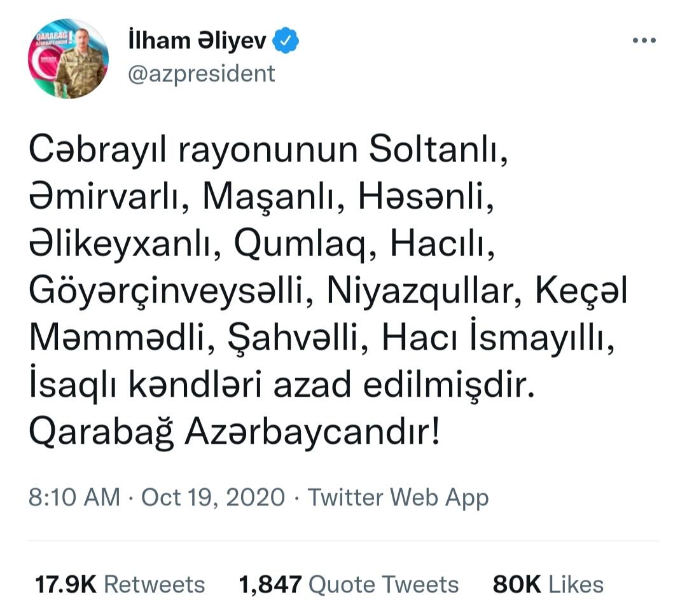Open the Quote Tweets list

coord(384,584)
